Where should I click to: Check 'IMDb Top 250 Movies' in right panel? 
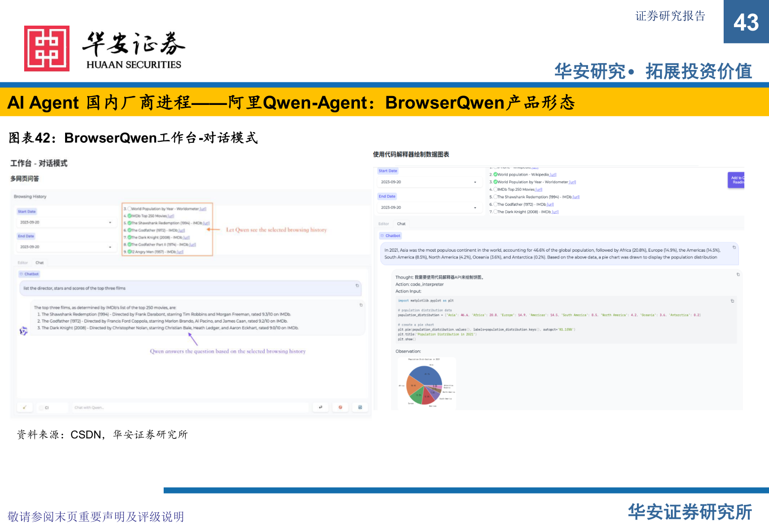(495, 189)
